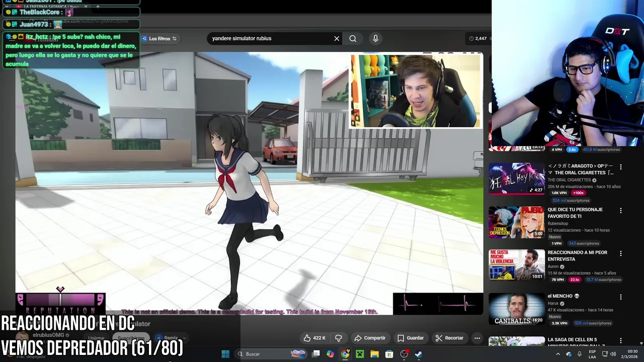Clear the YouTube search box text

pos(337,38)
